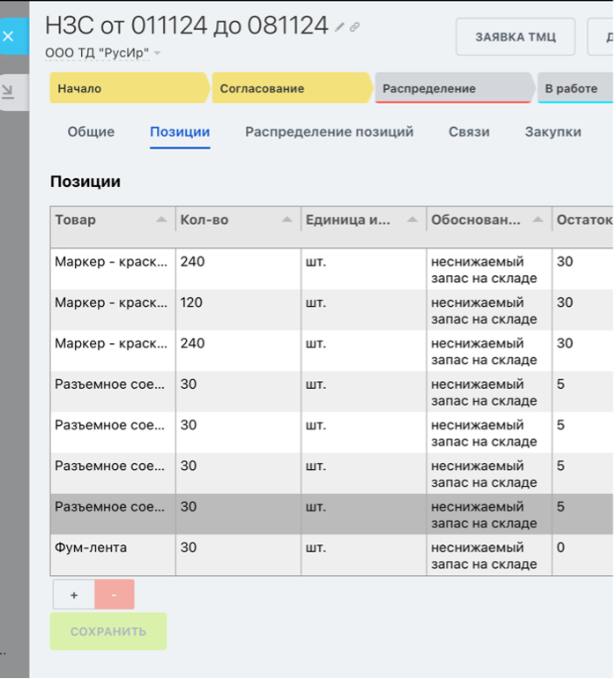This screenshot has height=679, width=616.
Task: Go to the Закупки tab
Action: 553,132
